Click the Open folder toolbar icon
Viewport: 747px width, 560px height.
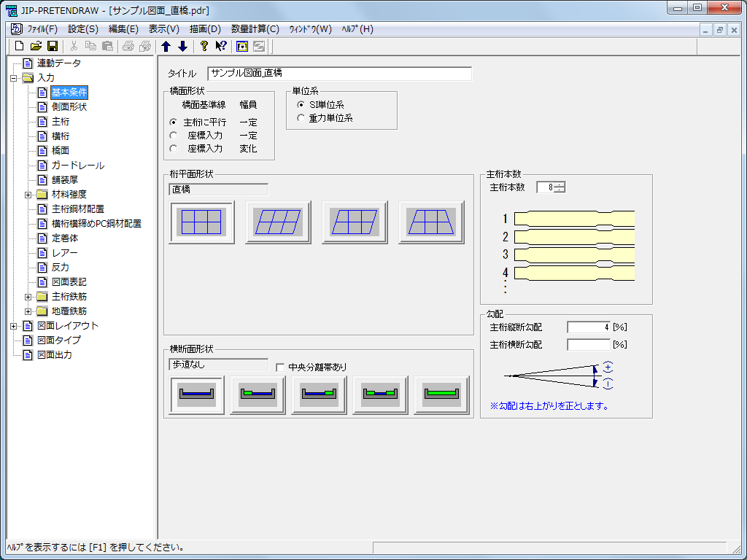click(36, 46)
